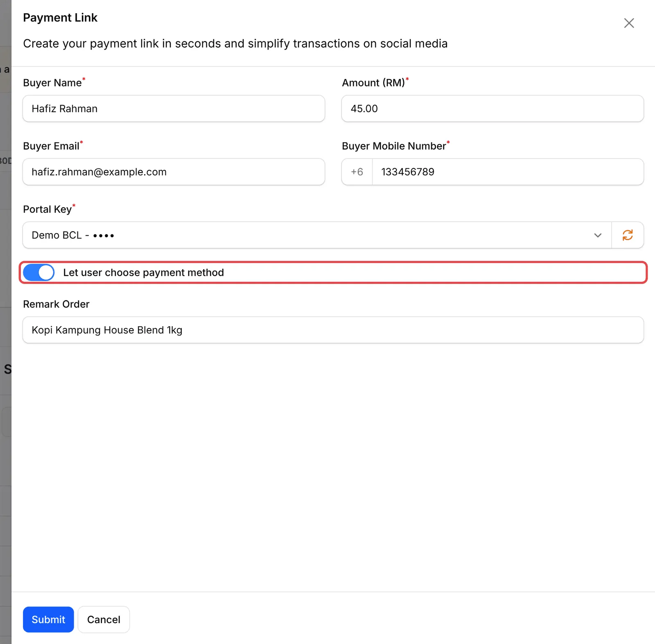Screen dimensions: 655x644
Task: Edit the Remark Order field
Action: (x=333, y=330)
